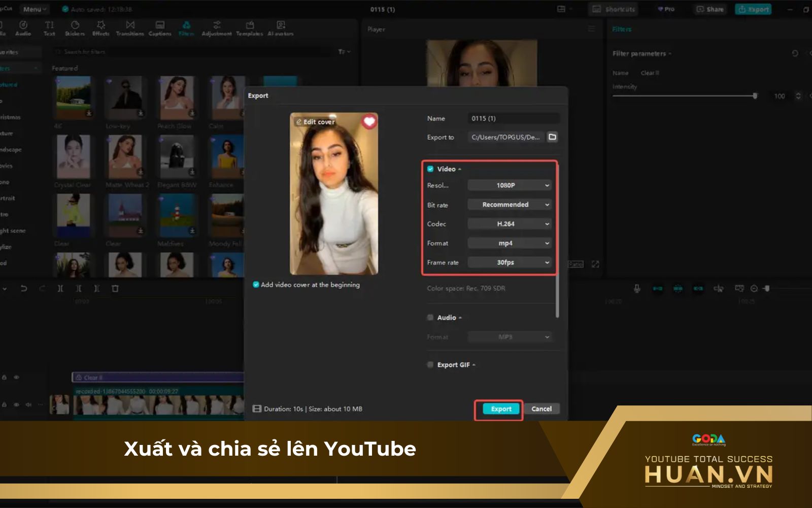Change the Frame rate dropdown from 30fps
Screen dimensions: 812x508
pos(509,262)
